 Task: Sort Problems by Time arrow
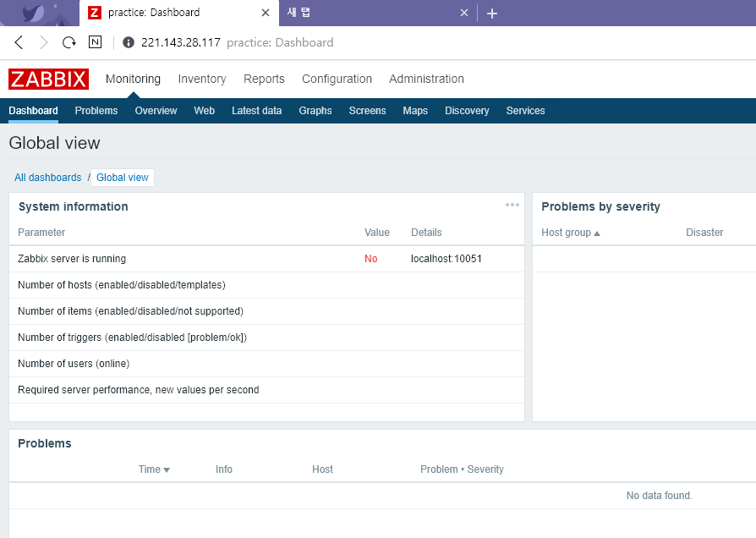click(167, 470)
